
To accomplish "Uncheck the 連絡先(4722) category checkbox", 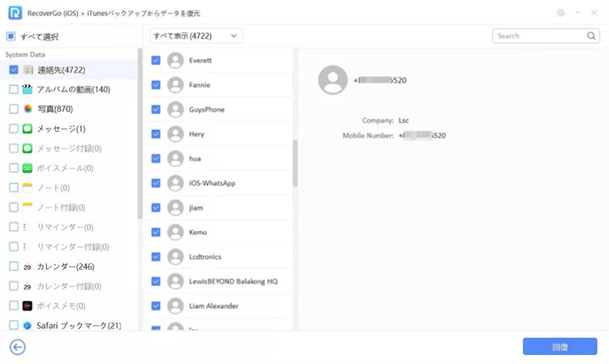I will click(14, 70).
